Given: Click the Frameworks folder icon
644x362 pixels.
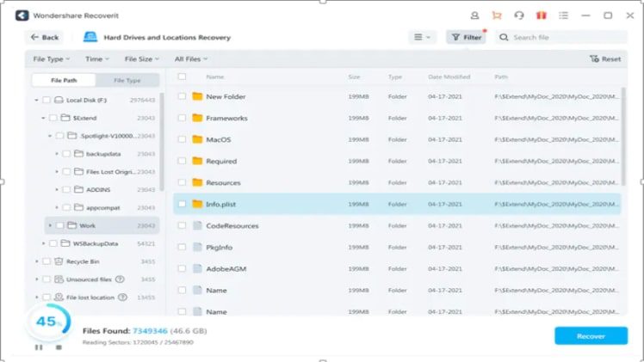Looking at the screenshot, I should [197, 118].
